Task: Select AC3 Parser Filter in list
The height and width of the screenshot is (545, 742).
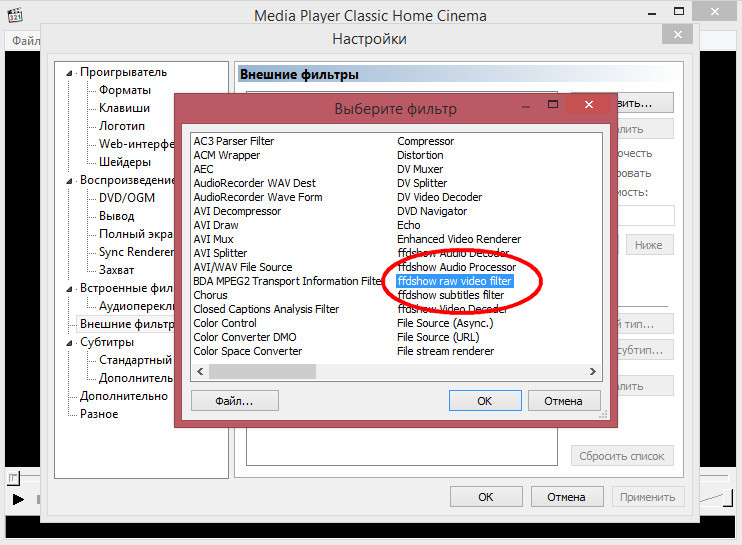Action: point(234,141)
